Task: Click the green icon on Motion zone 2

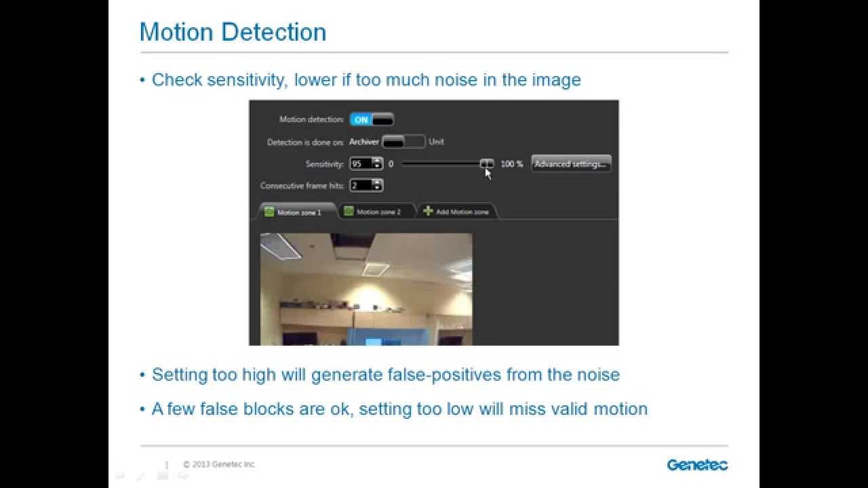Action: point(349,211)
